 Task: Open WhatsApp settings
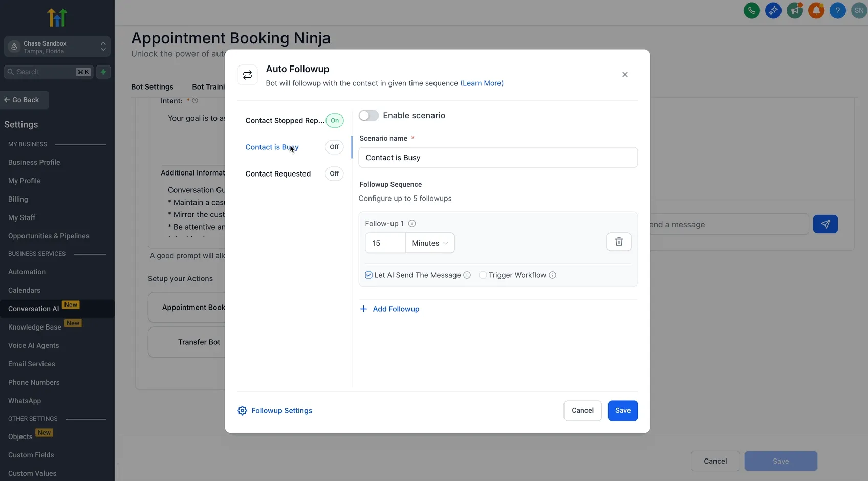point(25,401)
